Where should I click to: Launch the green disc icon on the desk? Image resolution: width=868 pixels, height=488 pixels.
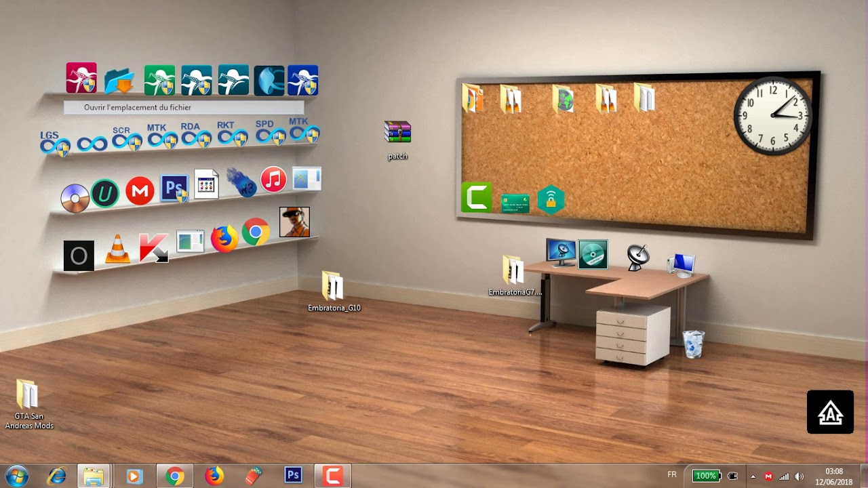point(593,254)
